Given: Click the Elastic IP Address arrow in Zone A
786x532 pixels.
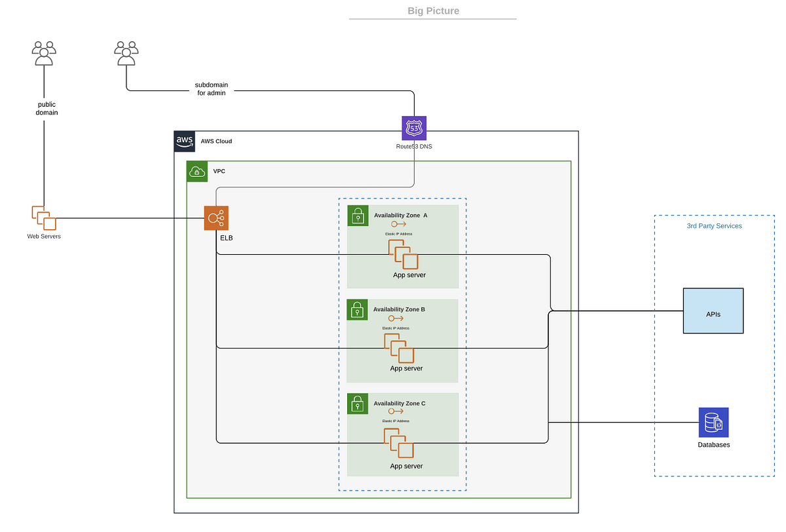Looking at the screenshot, I should [x=398, y=223].
